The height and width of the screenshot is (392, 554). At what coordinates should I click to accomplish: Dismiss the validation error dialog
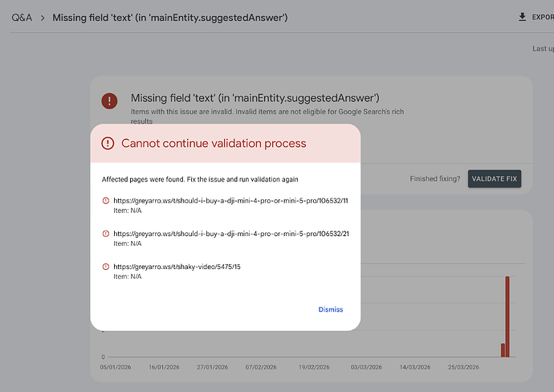click(331, 309)
